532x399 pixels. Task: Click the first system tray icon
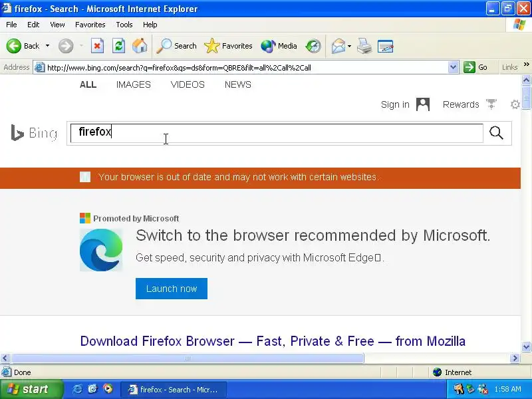[x=459, y=389]
